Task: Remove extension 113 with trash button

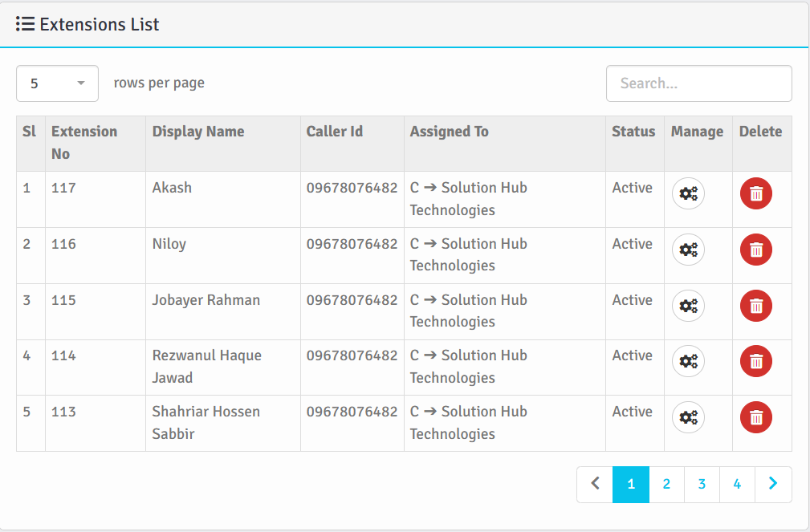Action: point(755,417)
